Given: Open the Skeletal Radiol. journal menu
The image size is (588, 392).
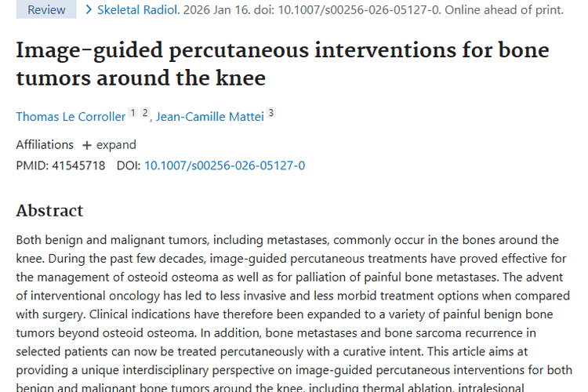Looking at the screenshot, I should (130, 9).
